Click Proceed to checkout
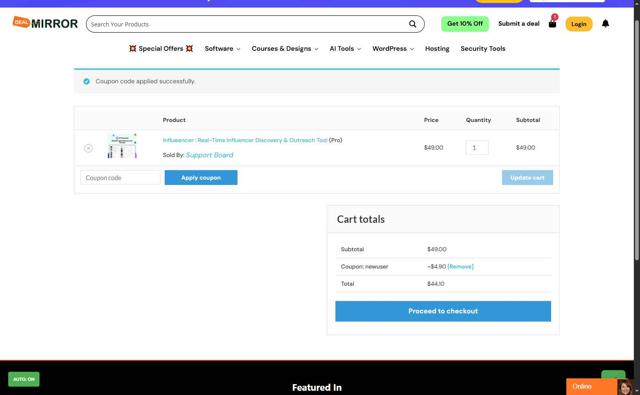This screenshot has height=395, width=640. click(x=443, y=311)
